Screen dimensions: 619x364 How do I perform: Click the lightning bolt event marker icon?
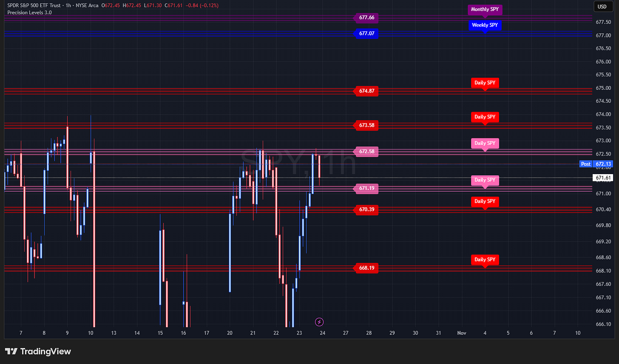[x=320, y=322]
